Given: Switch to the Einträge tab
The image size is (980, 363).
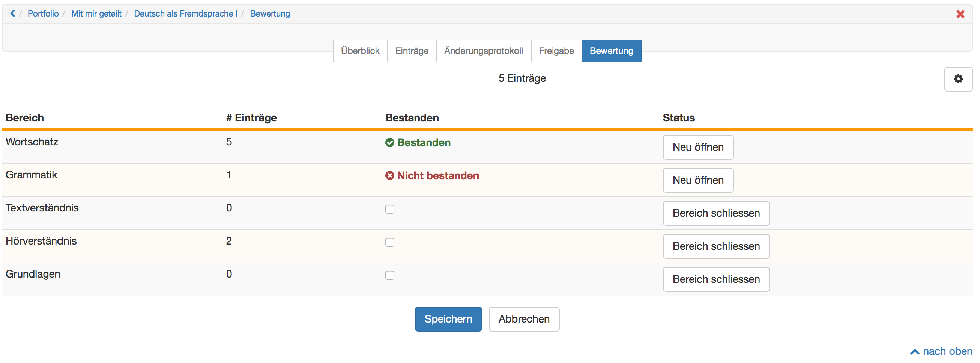Looking at the screenshot, I should pyautogui.click(x=412, y=51).
